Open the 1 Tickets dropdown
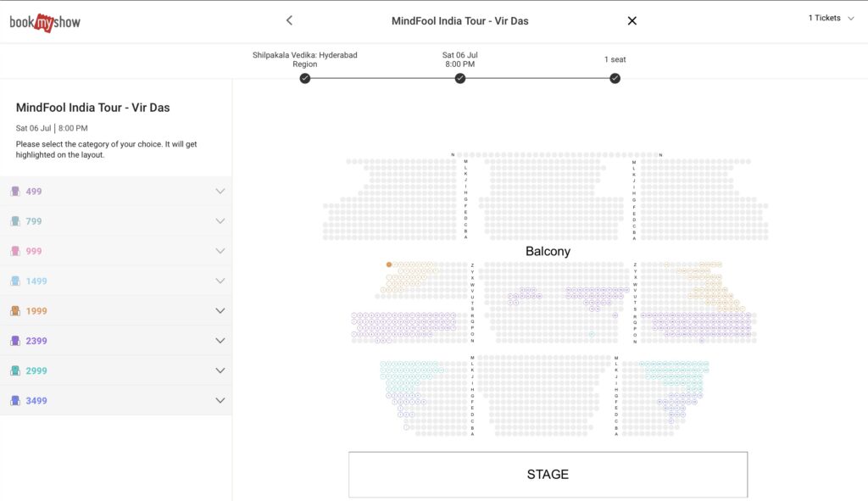The height and width of the screenshot is (501, 868). [831, 18]
